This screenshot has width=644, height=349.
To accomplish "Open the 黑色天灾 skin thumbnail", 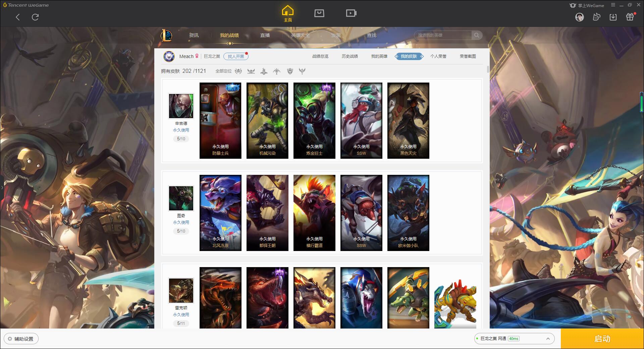I will (408, 120).
